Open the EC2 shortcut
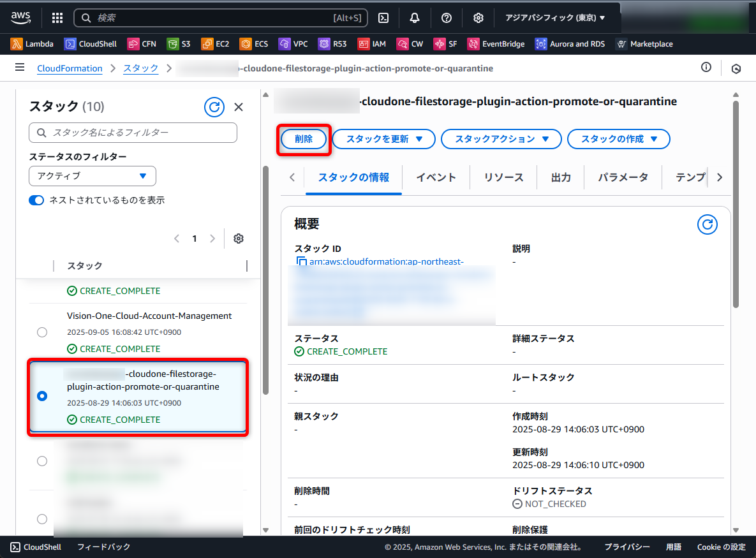 (x=215, y=44)
